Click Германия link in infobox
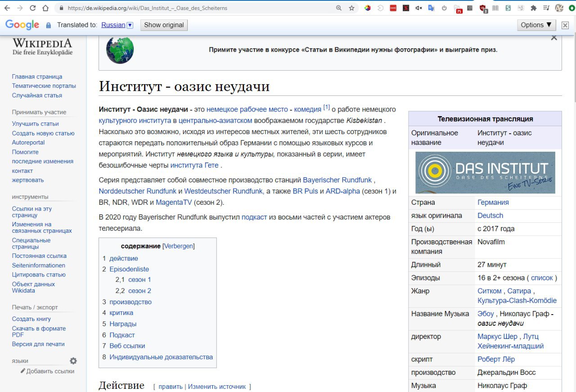The image size is (576, 392). tap(493, 203)
